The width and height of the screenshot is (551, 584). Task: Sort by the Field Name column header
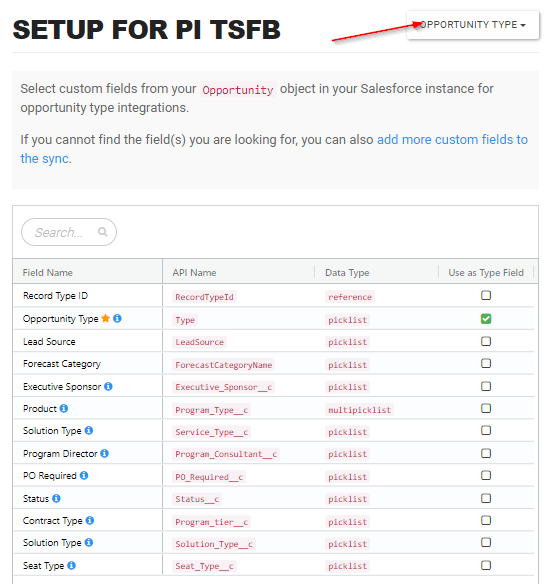coord(48,273)
